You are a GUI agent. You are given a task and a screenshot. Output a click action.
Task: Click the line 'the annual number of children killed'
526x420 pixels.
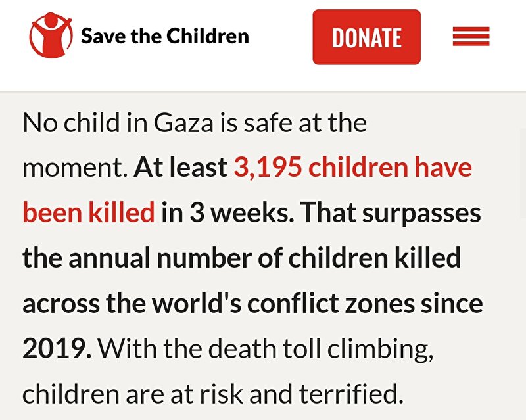(241, 258)
